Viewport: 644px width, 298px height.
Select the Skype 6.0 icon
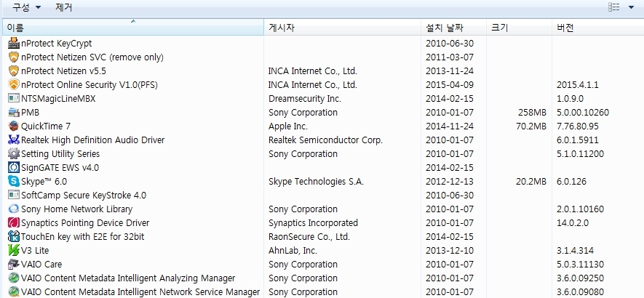pos(13,182)
